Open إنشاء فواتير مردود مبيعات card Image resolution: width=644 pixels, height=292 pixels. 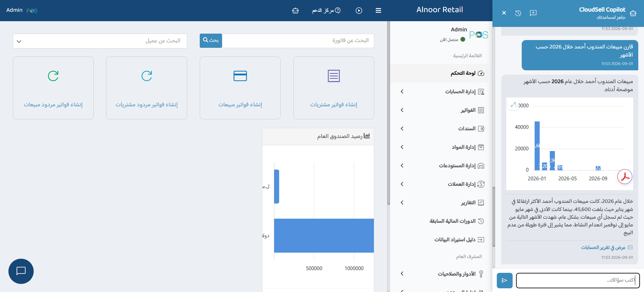coord(53,88)
